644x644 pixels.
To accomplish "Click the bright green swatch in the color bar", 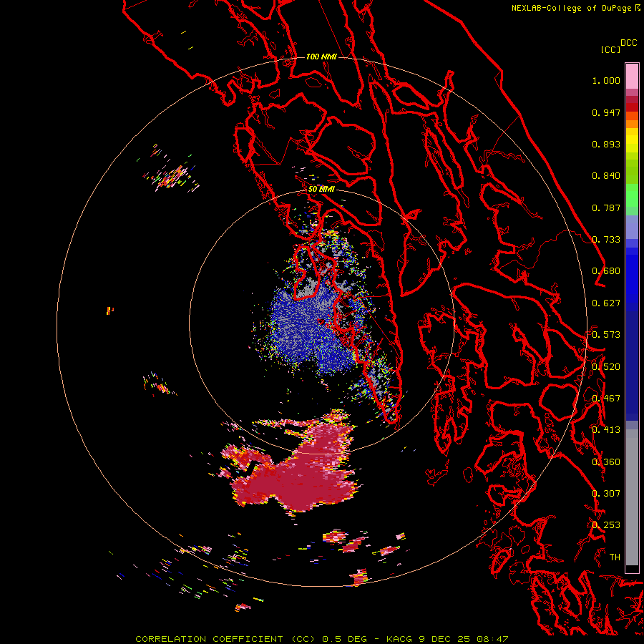I will click(632, 195).
